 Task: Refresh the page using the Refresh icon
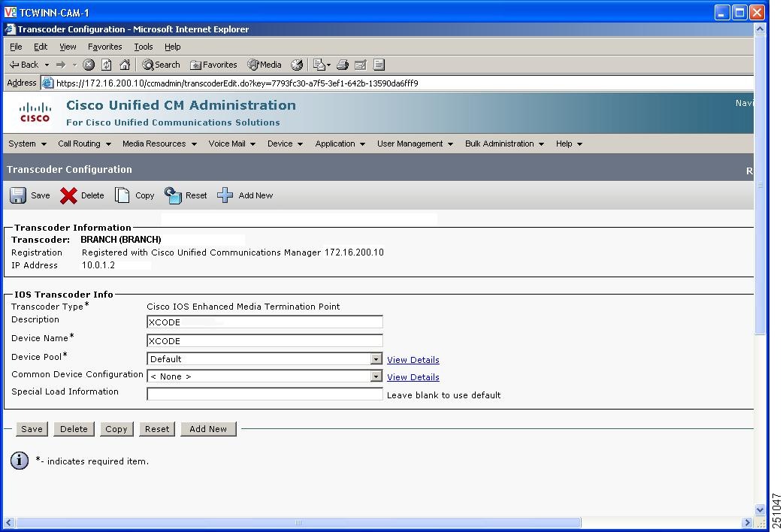tap(107, 65)
